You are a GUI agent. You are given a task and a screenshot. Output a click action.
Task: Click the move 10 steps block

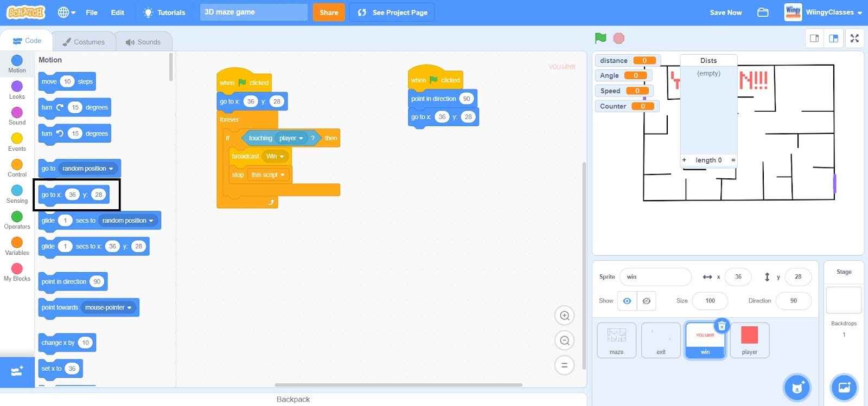click(x=67, y=82)
